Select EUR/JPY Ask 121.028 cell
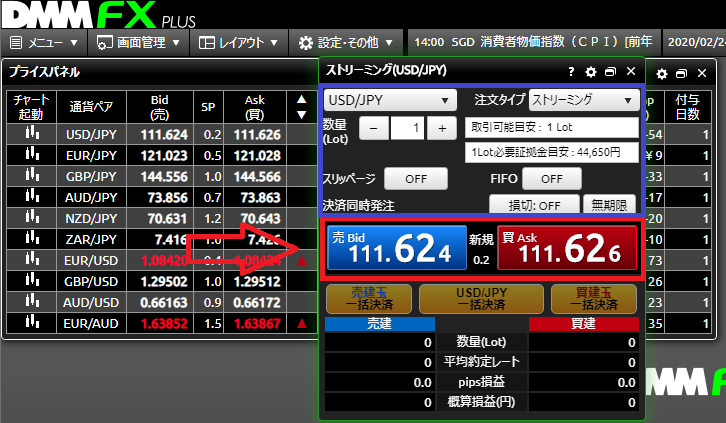Viewport: 726px width, 423px height. tap(255, 155)
